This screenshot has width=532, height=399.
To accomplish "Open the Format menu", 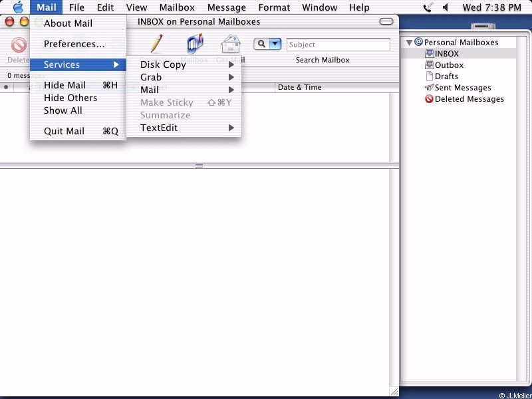I will pyautogui.click(x=274, y=7).
